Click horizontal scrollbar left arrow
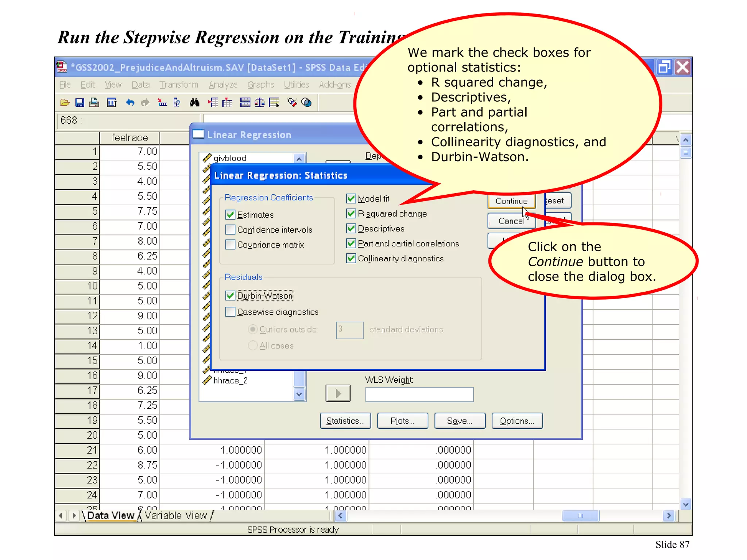The width and height of the screenshot is (747, 560). [340, 516]
